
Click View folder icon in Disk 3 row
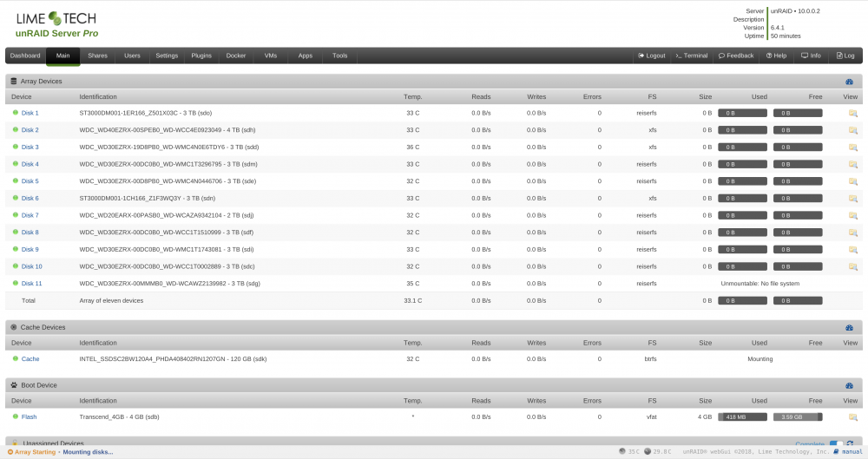pyautogui.click(x=852, y=148)
